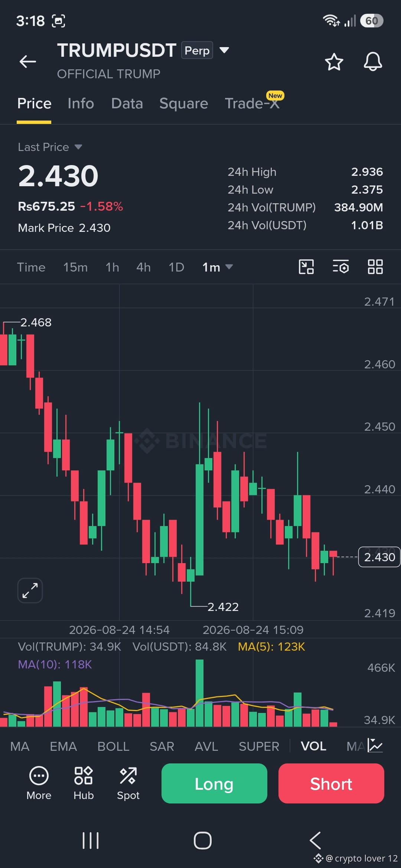The width and height of the screenshot is (401, 868).
Task: Tap the TRUMPUSDT pair title
Action: click(117, 50)
